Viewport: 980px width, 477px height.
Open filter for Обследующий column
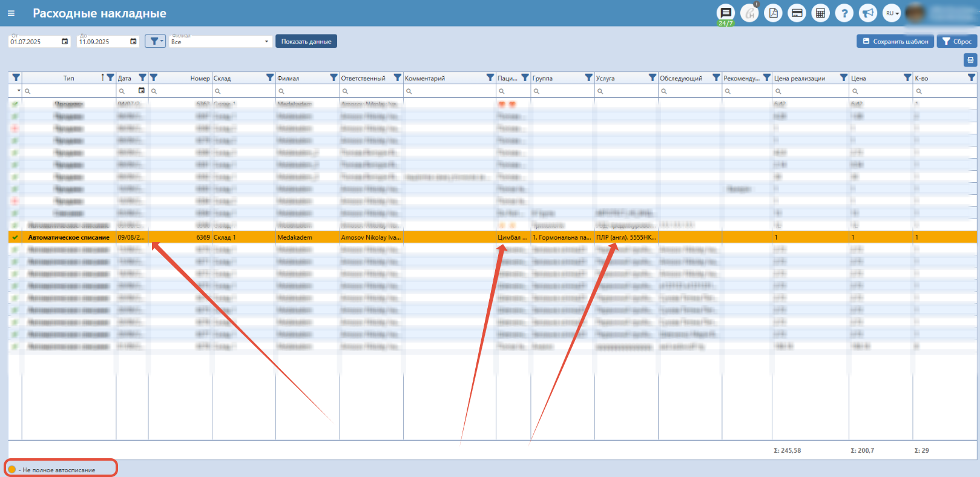pos(717,77)
